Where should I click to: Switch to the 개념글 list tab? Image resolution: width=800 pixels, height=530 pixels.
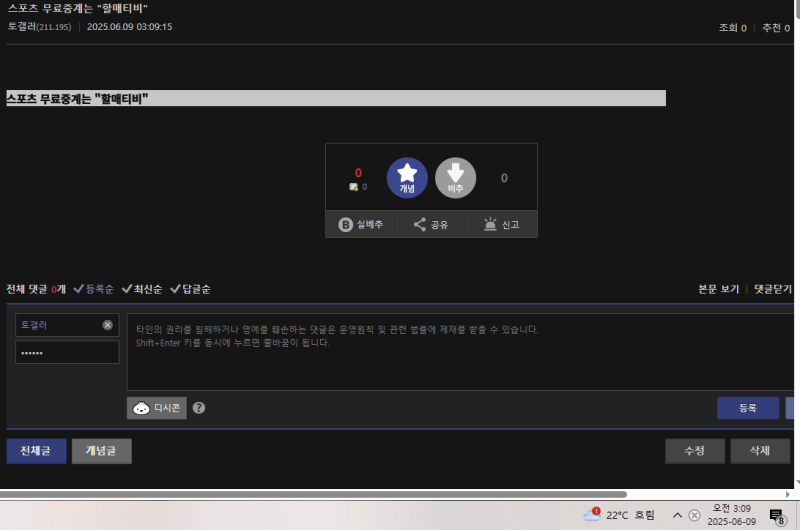[x=101, y=451]
